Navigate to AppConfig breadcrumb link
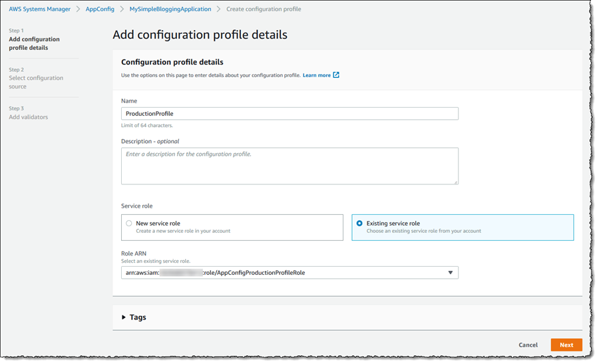The height and width of the screenshot is (364, 599). click(100, 9)
